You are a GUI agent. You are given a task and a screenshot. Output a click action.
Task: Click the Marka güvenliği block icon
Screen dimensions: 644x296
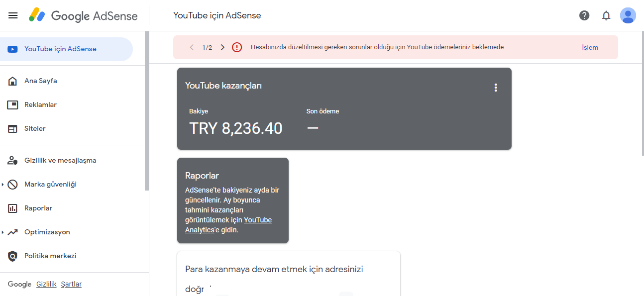point(13,185)
